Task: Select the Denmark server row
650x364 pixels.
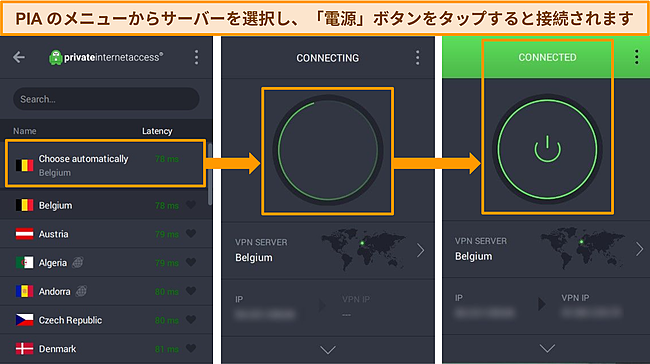Action: tap(104, 349)
